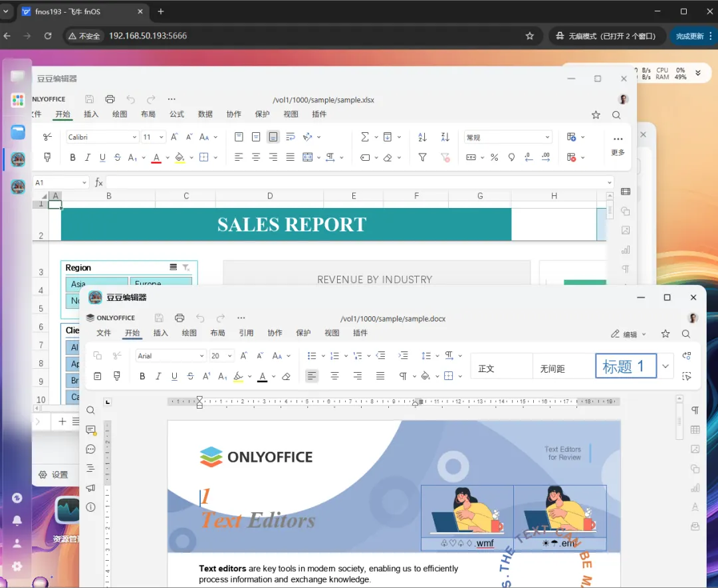This screenshot has width=718, height=588.
Task: Apply the Heading 1 style in the document
Action: (626, 366)
